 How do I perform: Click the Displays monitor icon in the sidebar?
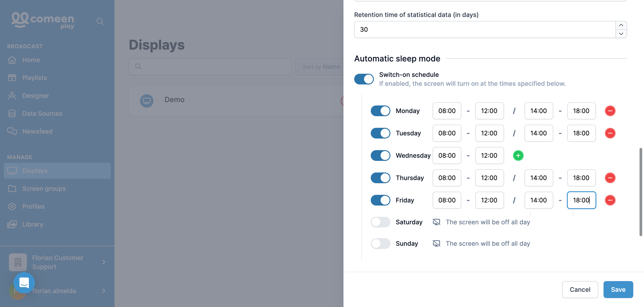click(12, 171)
